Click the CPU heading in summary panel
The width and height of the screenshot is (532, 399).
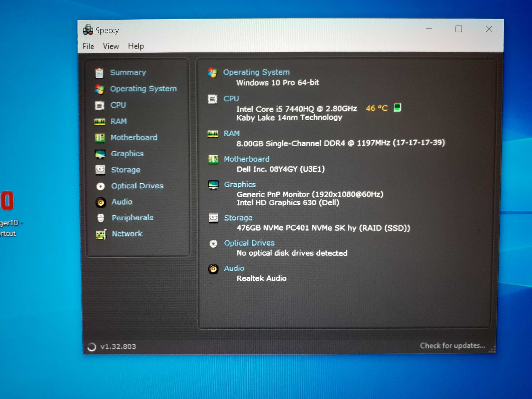coord(231,99)
